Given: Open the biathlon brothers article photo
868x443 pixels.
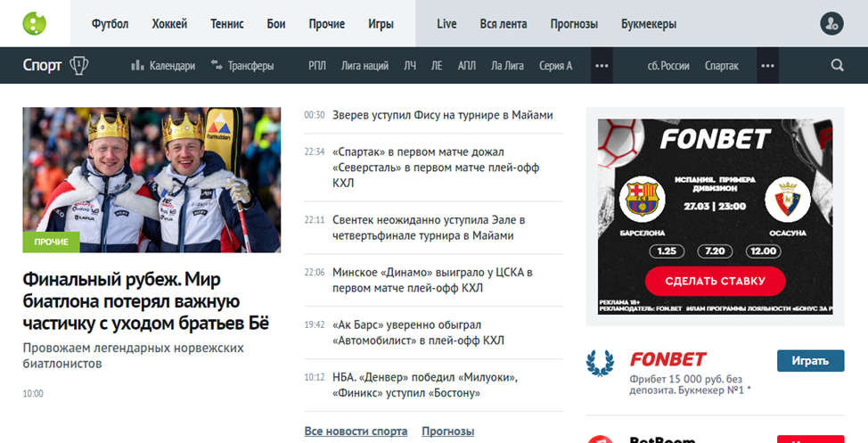Looking at the screenshot, I should tap(151, 180).
